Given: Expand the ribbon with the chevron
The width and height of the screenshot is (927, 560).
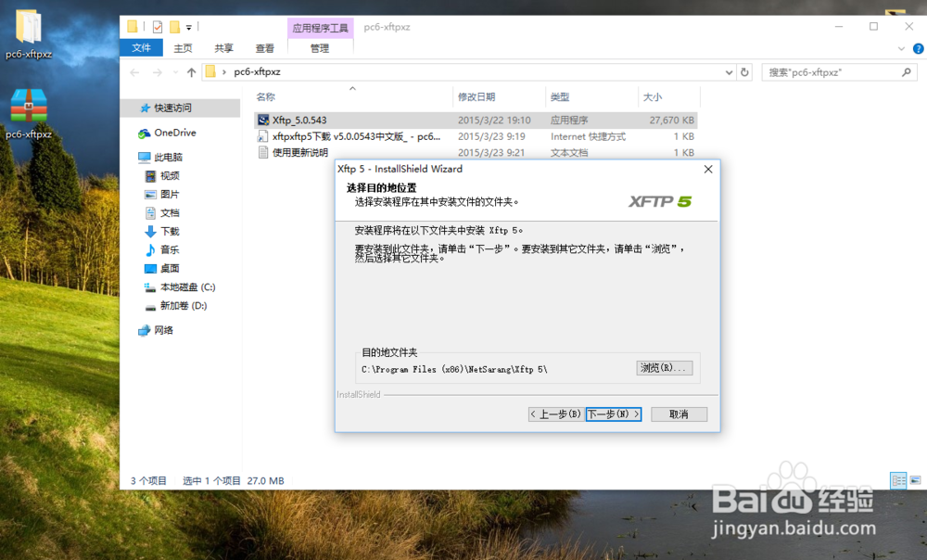Looking at the screenshot, I should pos(901,48).
